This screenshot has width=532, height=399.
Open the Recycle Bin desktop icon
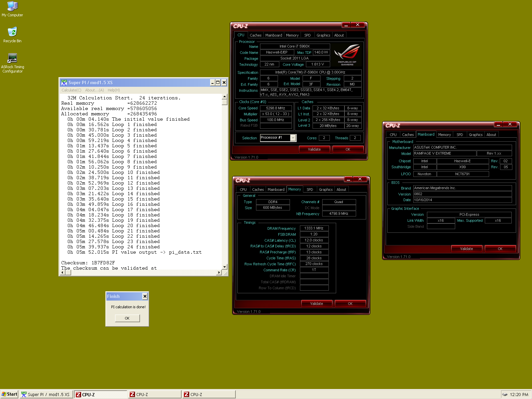(12, 35)
